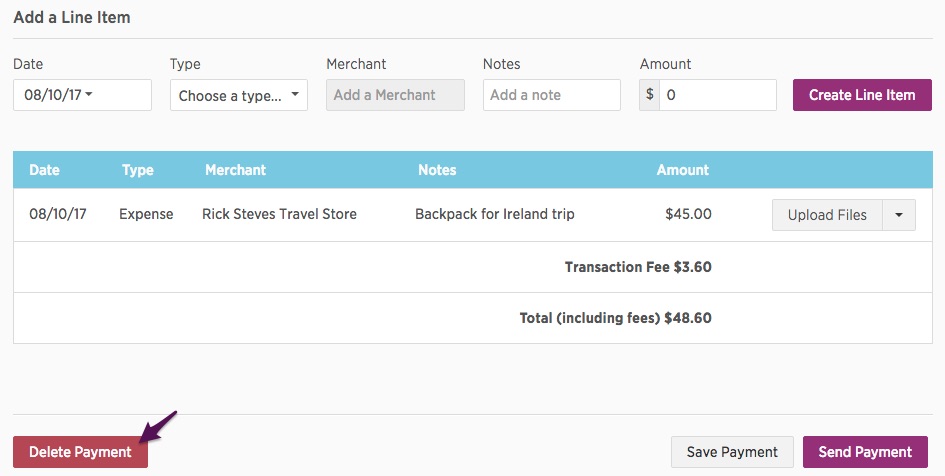The width and height of the screenshot is (945, 476).
Task: Select the Notes column header
Action: tap(437, 170)
